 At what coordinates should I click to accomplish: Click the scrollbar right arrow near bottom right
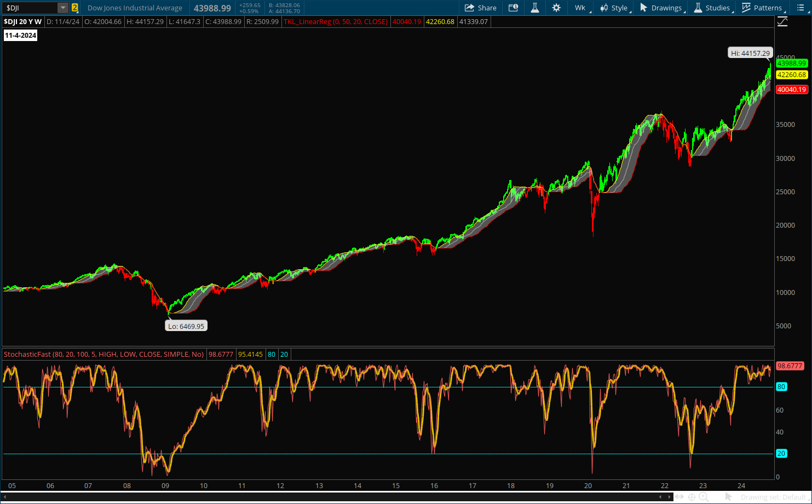pos(670,497)
